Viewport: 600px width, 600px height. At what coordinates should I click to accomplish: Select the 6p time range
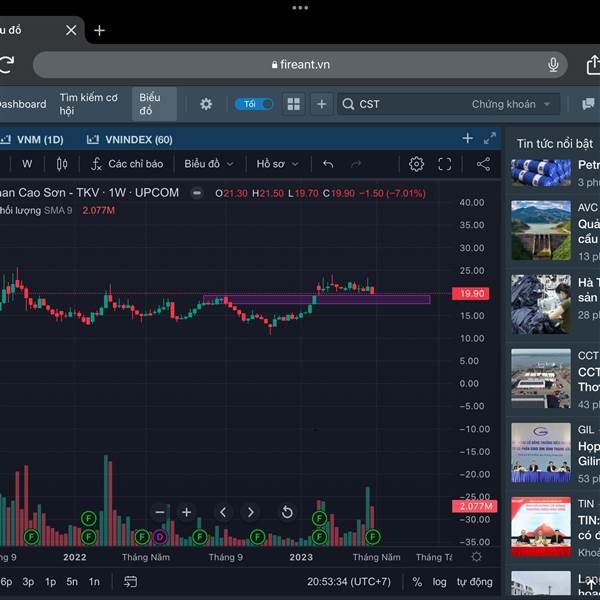pyautogui.click(x=6, y=582)
